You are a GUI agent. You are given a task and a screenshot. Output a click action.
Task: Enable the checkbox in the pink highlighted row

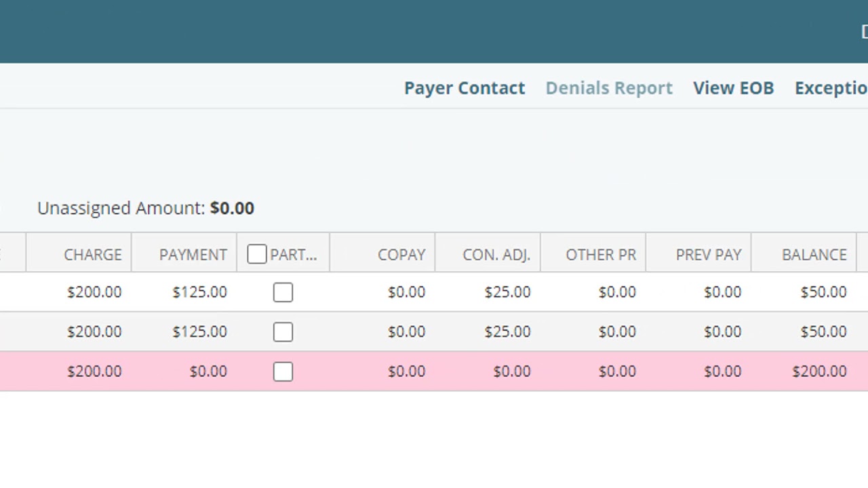283,371
